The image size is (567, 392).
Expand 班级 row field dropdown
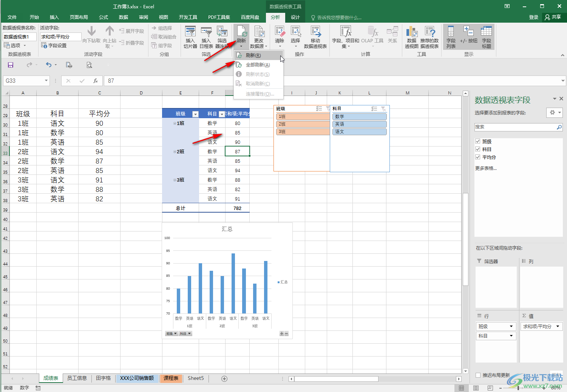(x=511, y=326)
